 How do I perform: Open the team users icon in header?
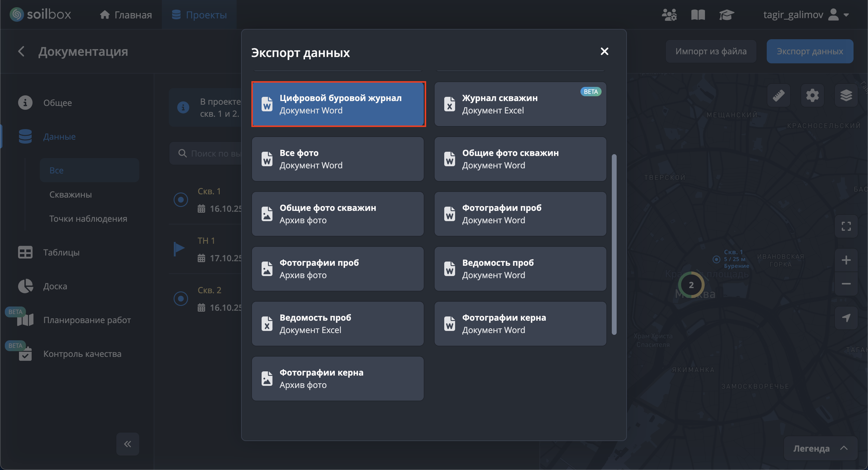[x=669, y=15]
